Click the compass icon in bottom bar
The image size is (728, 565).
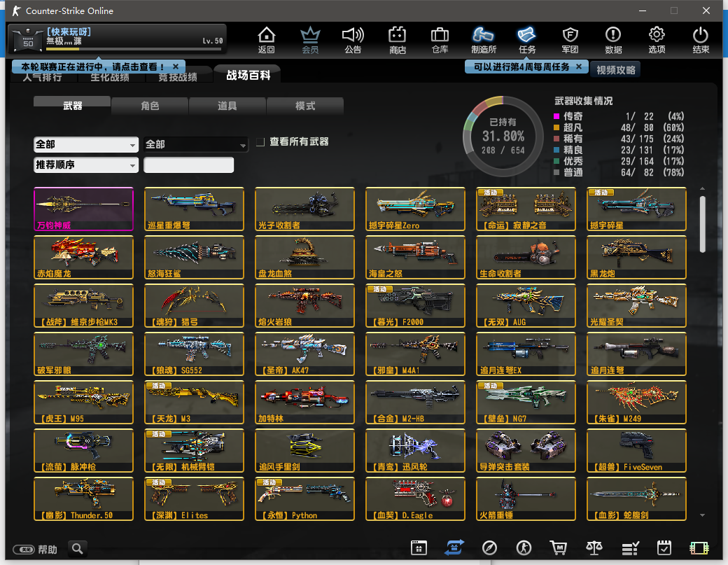tap(489, 548)
